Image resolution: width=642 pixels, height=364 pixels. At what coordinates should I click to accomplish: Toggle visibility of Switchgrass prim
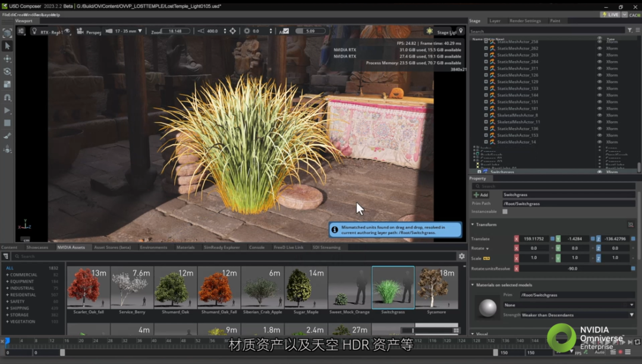pyautogui.click(x=599, y=172)
